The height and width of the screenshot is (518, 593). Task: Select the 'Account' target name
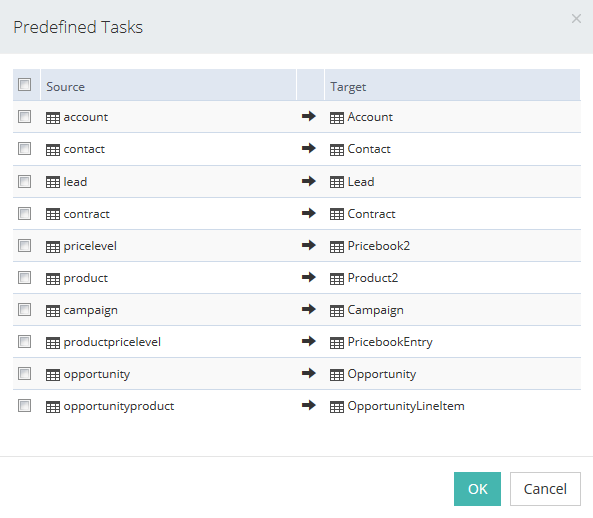(370, 117)
